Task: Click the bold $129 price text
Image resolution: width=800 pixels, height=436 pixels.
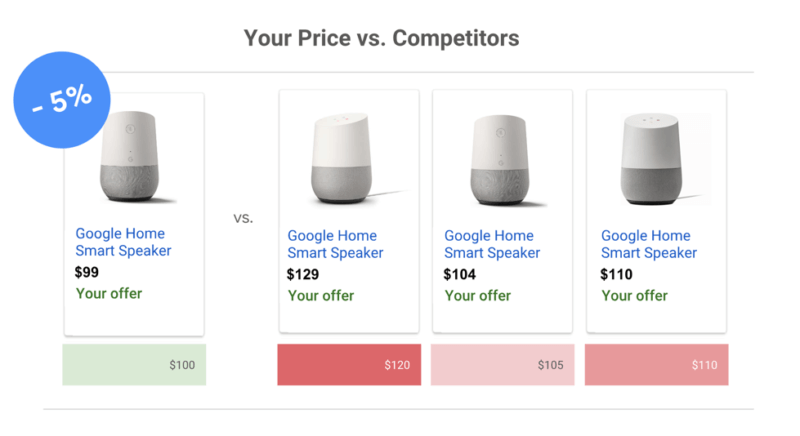Action: coord(303,274)
